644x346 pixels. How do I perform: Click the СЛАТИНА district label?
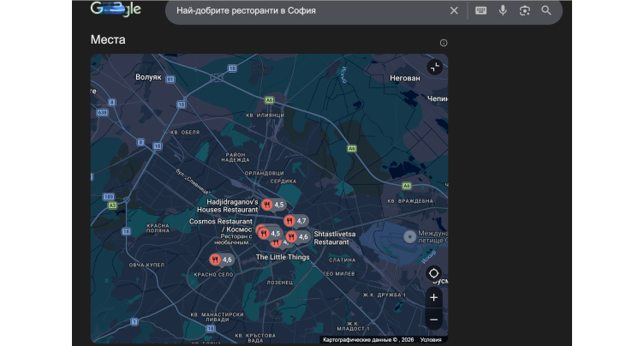pos(343,260)
